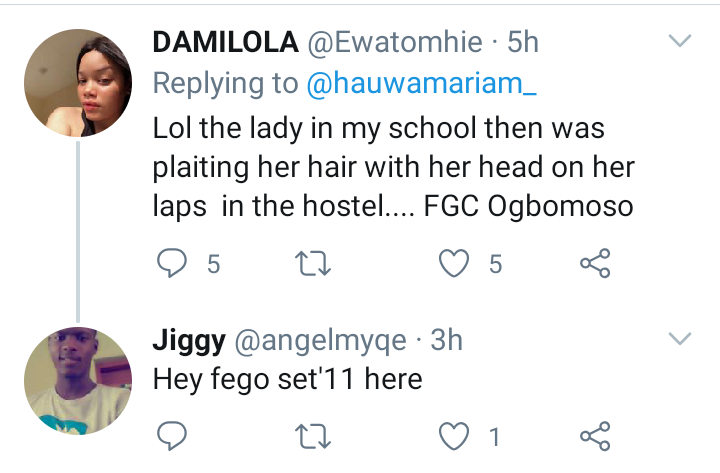Reply to Jiggy's tweet via comment icon
Screen dimensions: 720x473
pyautogui.click(x=174, y=435)
